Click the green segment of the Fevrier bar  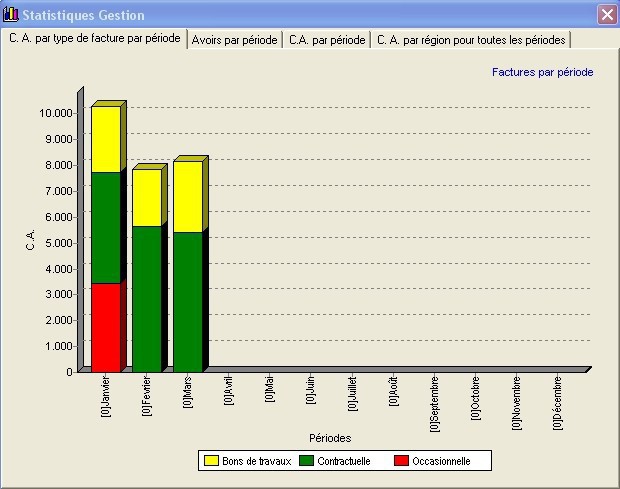pyautogui.click(x=146, y=298)
